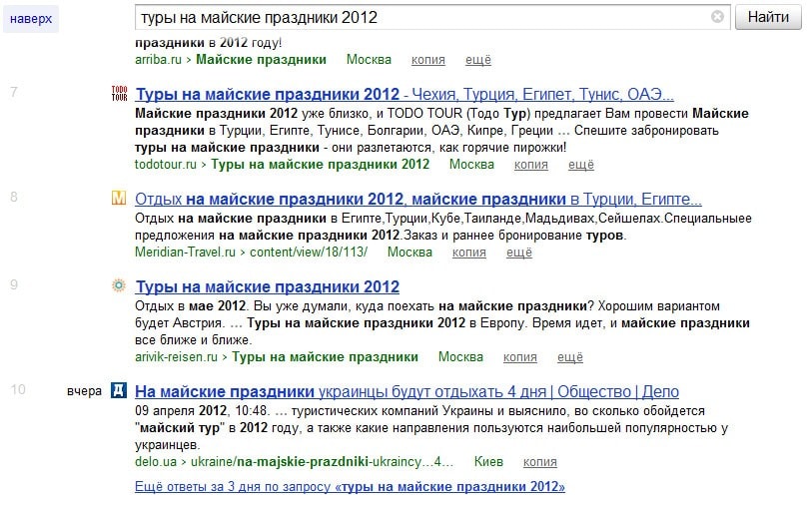
Task: Click Ещё ответы за 3 дня link
Action: 350,487
